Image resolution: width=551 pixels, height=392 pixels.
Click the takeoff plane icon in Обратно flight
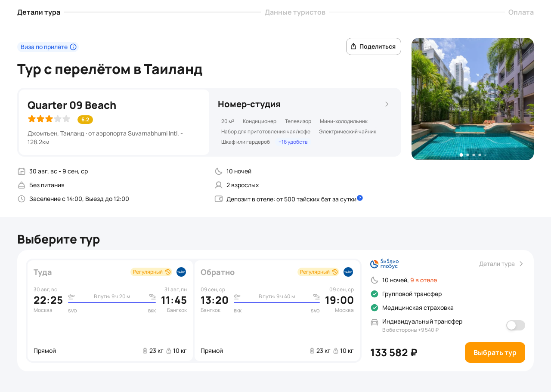237,296
